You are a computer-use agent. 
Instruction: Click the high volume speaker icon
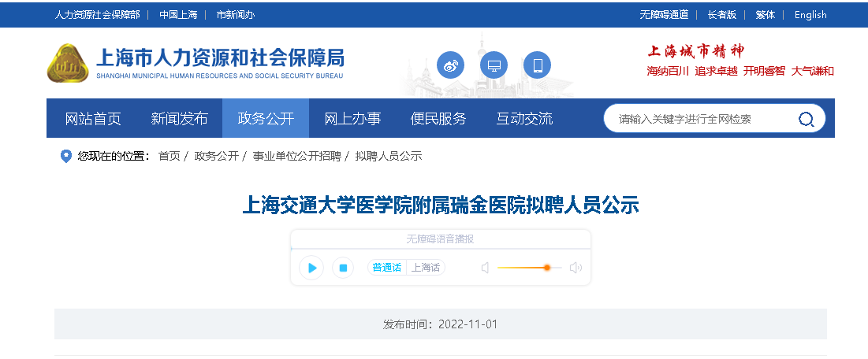pos(576,268)
